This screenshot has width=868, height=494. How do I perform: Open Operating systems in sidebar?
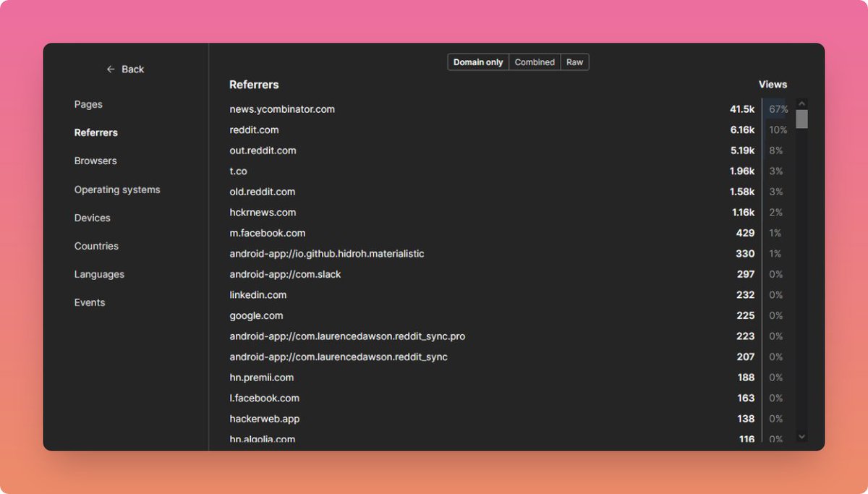[117, 189]
